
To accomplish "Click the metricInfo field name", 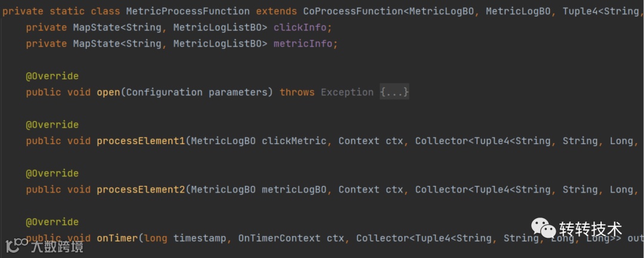I will [305, 43].
